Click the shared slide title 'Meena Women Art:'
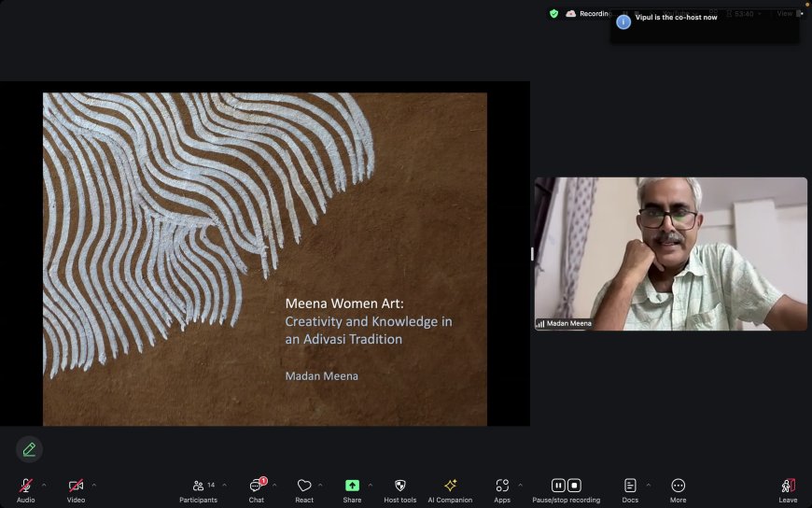This screenshot has height=508, width=812. tap(344, 303)
